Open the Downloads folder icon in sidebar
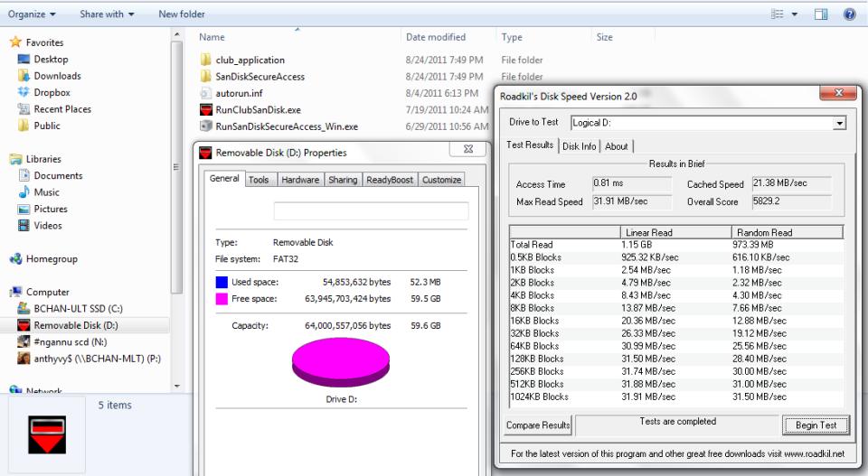The width and height of the screenshot is (868, 476). tap(24, 76)
